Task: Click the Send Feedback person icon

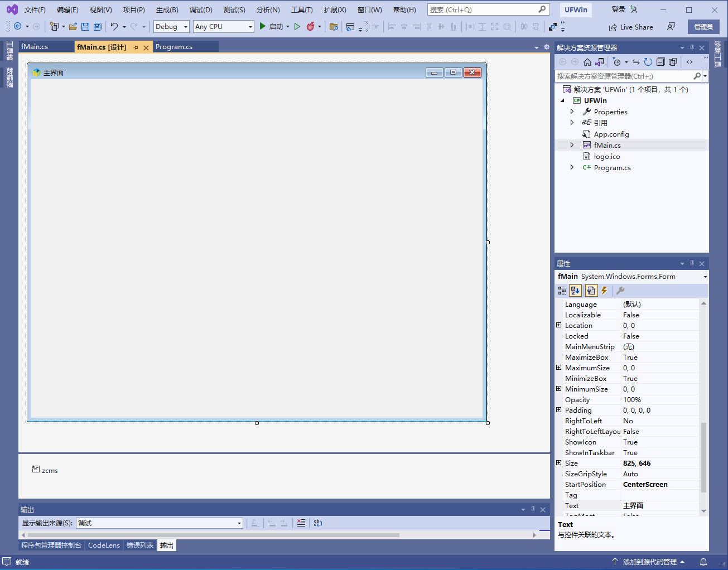Action: [x=671, y=26]
